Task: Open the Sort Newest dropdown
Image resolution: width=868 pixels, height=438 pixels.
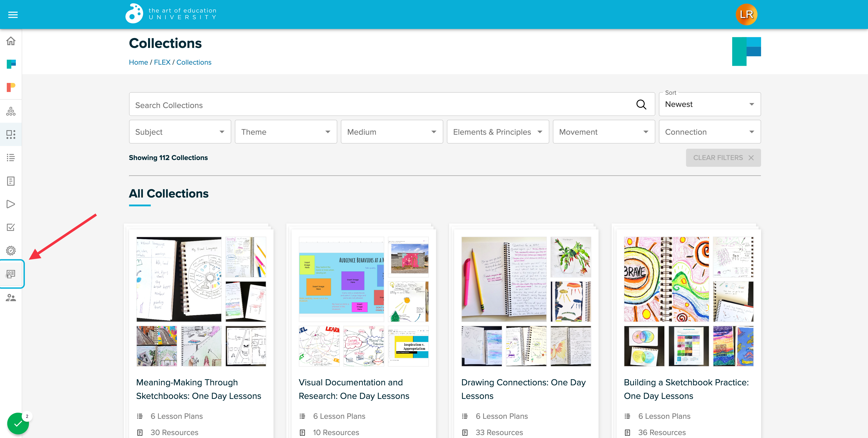Action: [710, 104]
